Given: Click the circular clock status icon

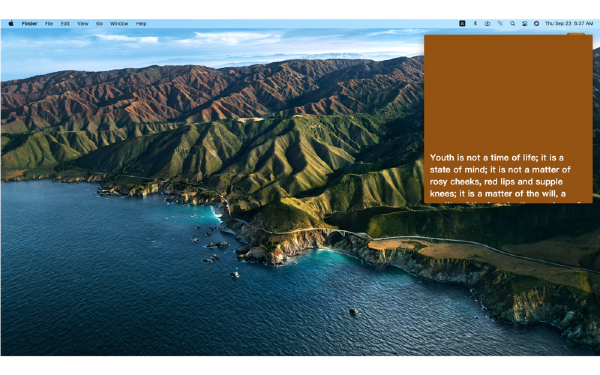Looking at the screenshot, I should [x=487, y=23].
